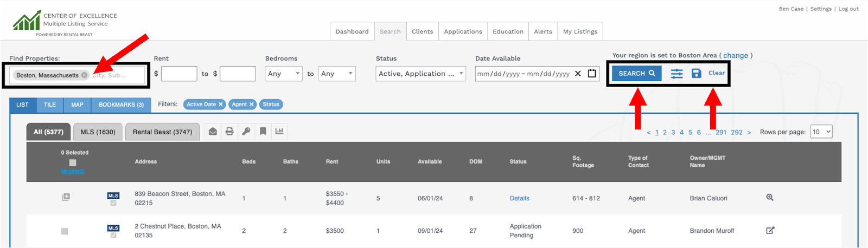Image resolution: width=868 pixels, height=248 pixels.
Task: Click the expand icon beside 839 Beacon Street
Action: tap(66, 197)
